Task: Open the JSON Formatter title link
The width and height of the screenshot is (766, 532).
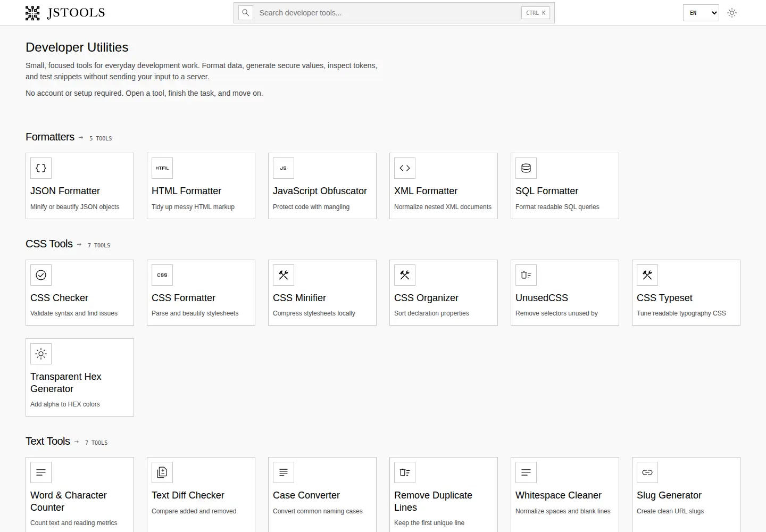Action: (65, 191)
